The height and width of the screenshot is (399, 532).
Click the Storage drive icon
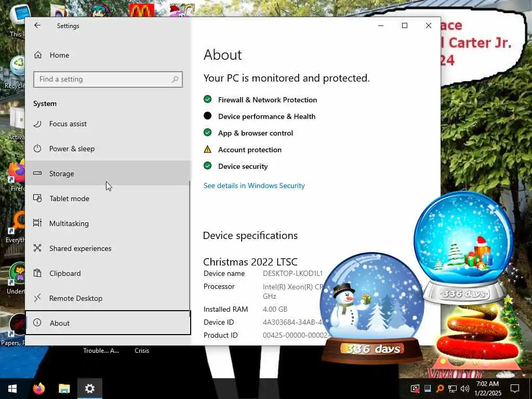point(37,174)
